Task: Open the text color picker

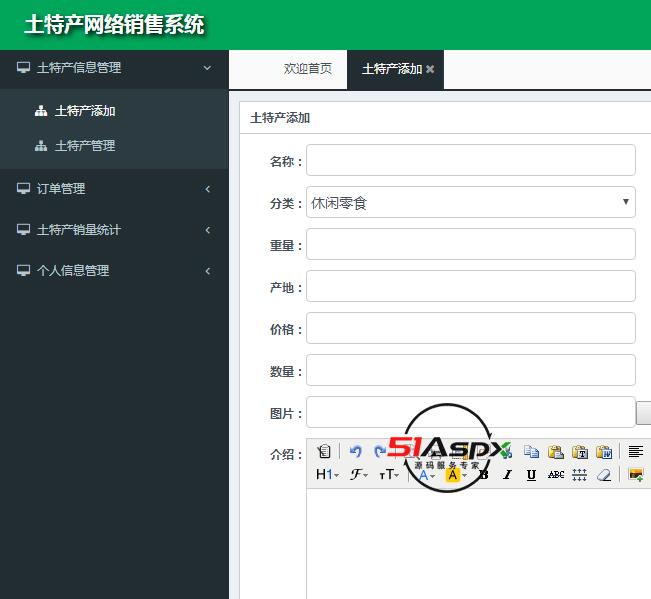Action: point(426,475)
